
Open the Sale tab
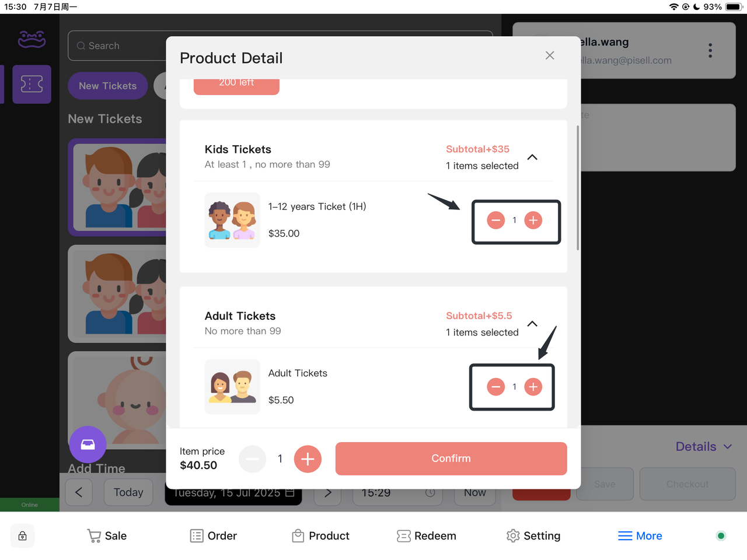(107, 535)
